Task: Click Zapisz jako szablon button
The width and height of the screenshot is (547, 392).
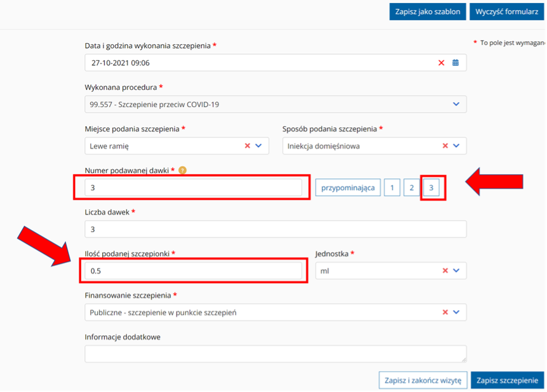Action: 427,12
